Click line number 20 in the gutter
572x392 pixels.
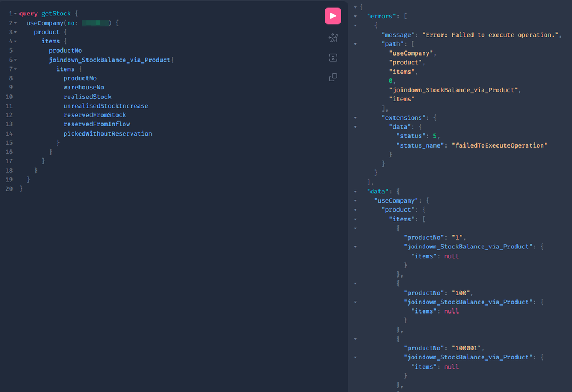click(x=9, y=188)
